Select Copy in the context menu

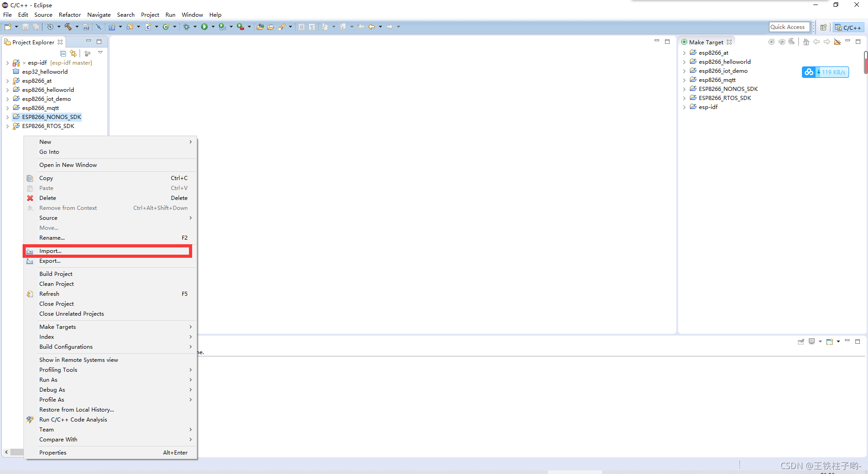point(110,178)
